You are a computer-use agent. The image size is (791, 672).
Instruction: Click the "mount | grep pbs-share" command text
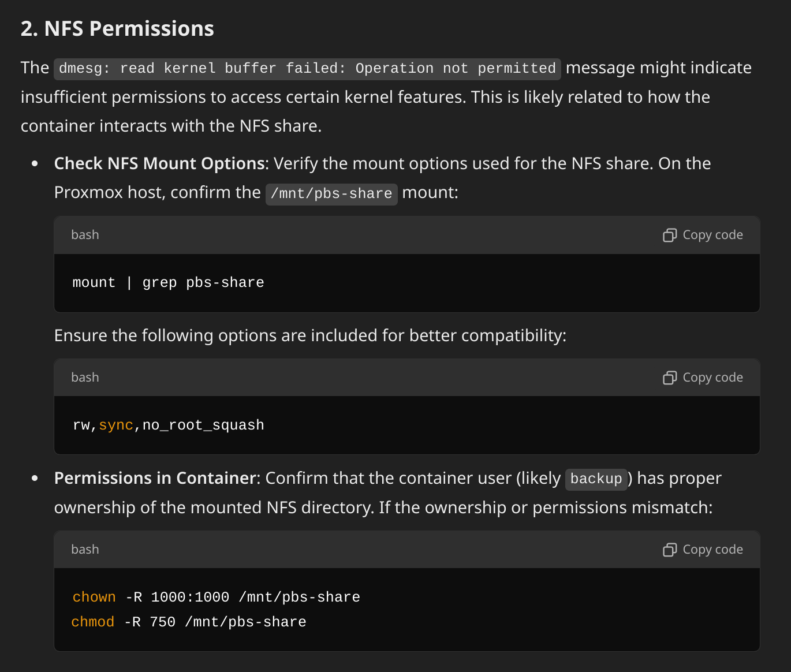168,283
